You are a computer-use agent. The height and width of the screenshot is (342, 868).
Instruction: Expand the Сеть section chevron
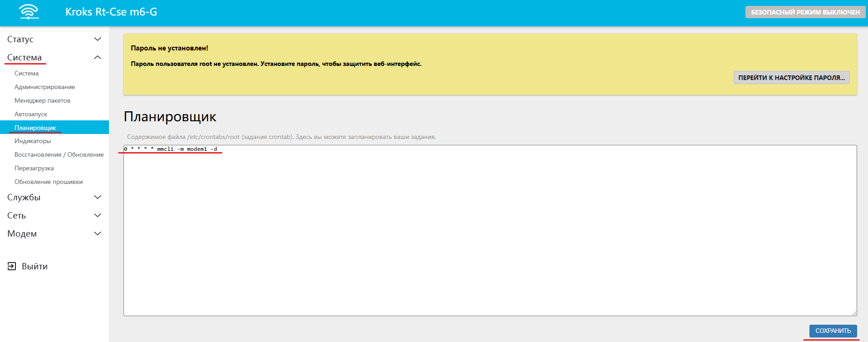[x=97, y=215]
